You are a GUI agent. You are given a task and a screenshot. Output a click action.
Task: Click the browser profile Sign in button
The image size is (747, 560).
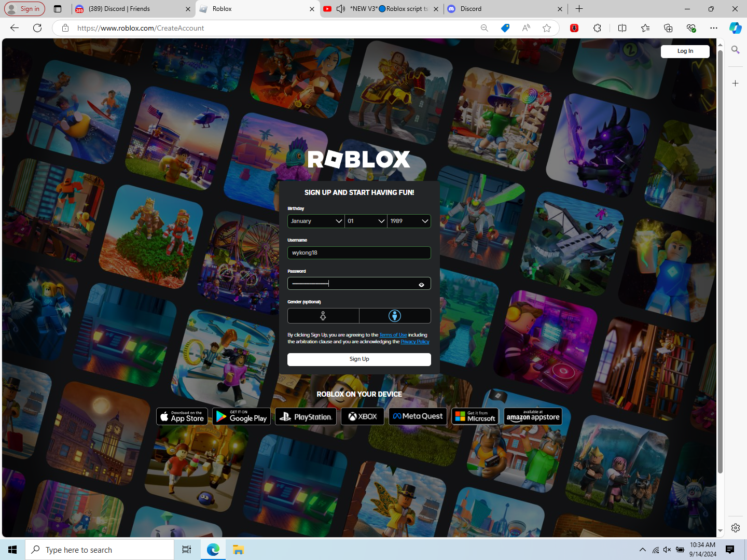[x=24, y=9]
